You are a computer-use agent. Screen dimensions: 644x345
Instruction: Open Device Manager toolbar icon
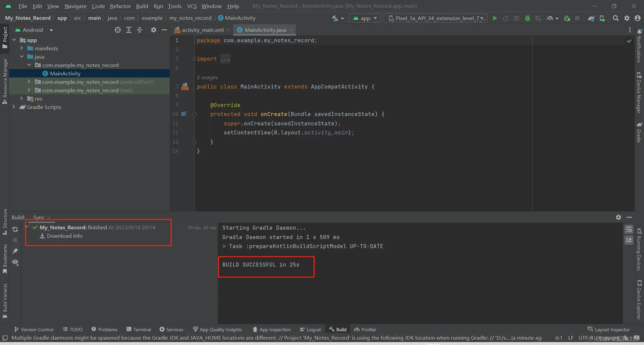click(602, 18)
